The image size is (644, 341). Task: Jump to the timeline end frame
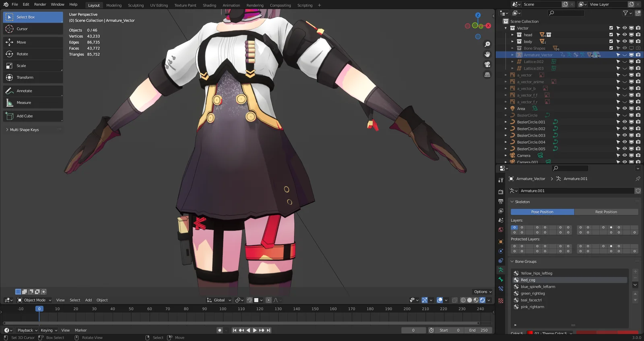[x=268, y=330]
